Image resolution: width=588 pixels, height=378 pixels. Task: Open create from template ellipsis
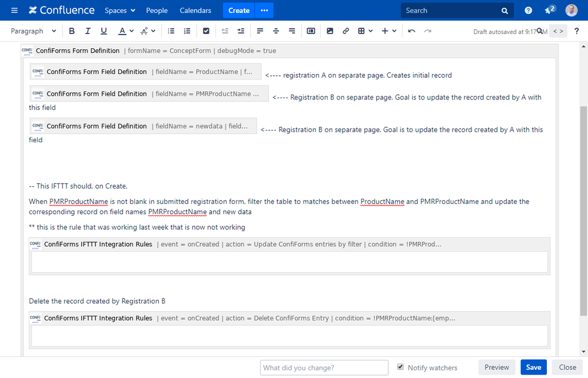[x=264, y=11]
